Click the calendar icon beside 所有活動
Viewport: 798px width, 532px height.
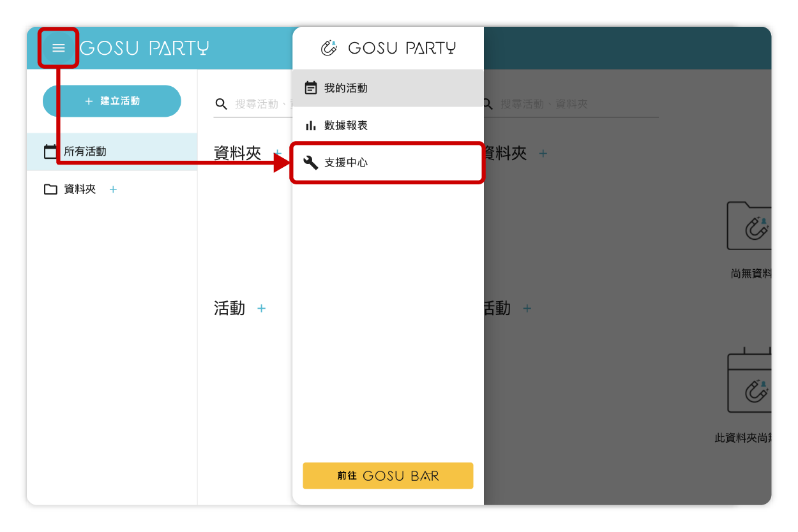(50, 152)
